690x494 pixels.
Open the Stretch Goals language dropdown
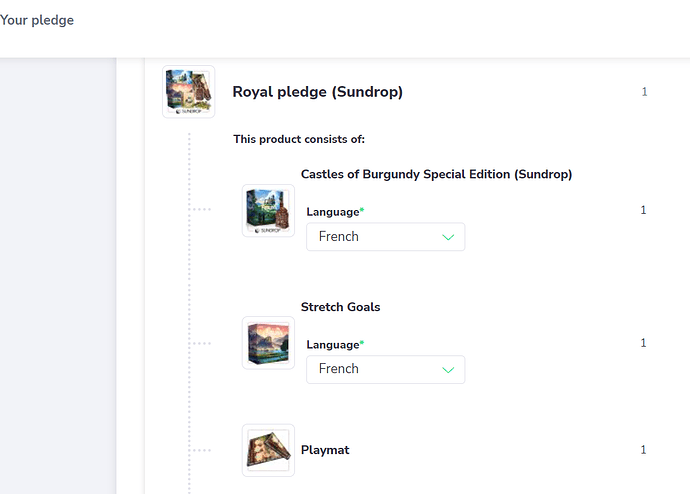point(385,369)
